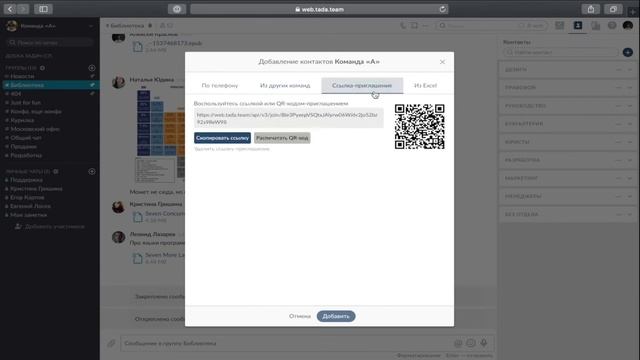Switch to the "Из Excel" tab

[425, 85]
